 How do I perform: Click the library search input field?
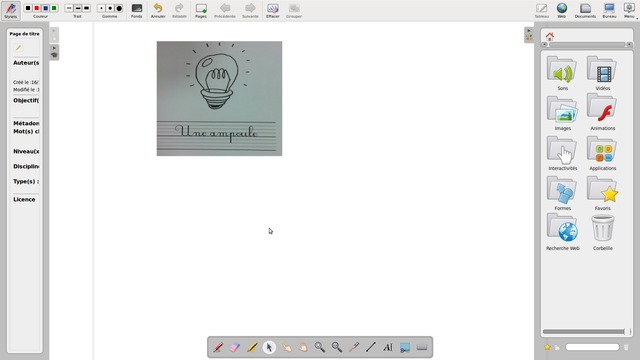pos(592,347)
